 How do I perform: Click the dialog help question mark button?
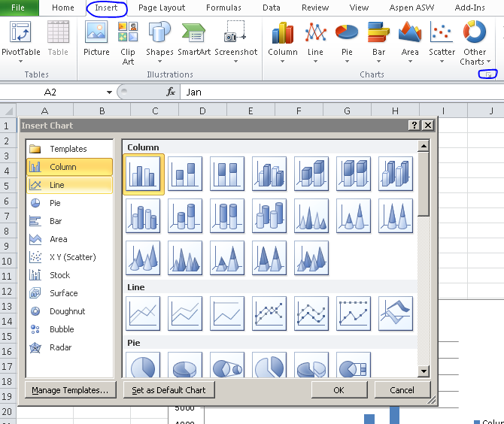[414, 125]
